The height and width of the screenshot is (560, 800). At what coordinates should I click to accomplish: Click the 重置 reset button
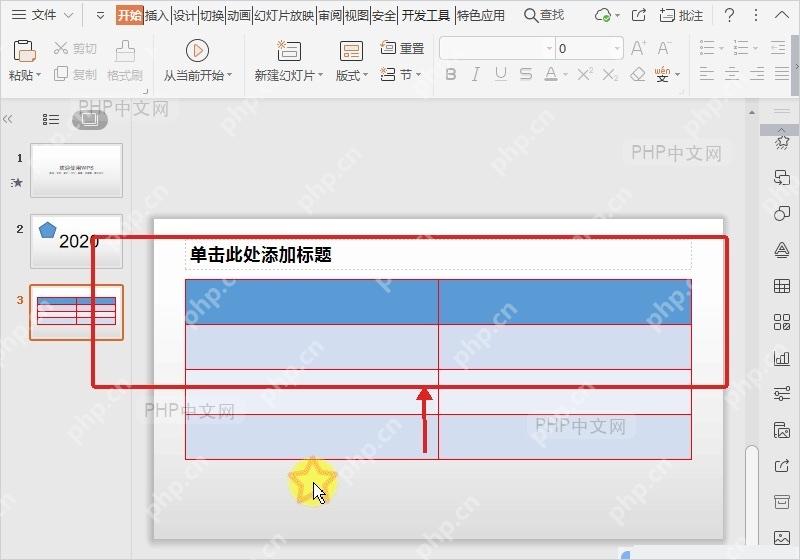(x=402, y=48)
